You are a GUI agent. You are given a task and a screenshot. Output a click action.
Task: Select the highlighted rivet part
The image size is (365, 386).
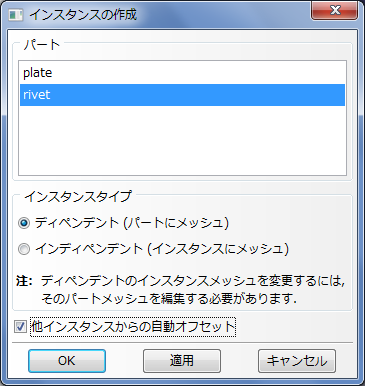182,95
